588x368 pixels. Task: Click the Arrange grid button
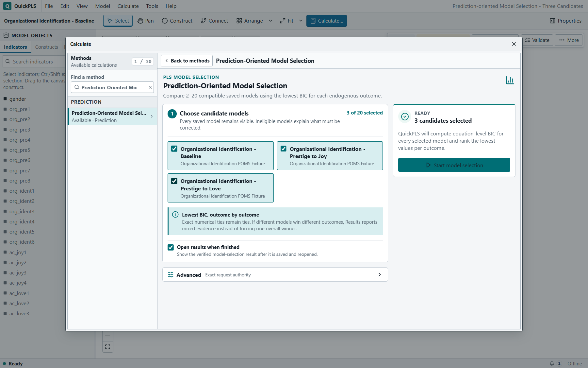pos(250,21)
